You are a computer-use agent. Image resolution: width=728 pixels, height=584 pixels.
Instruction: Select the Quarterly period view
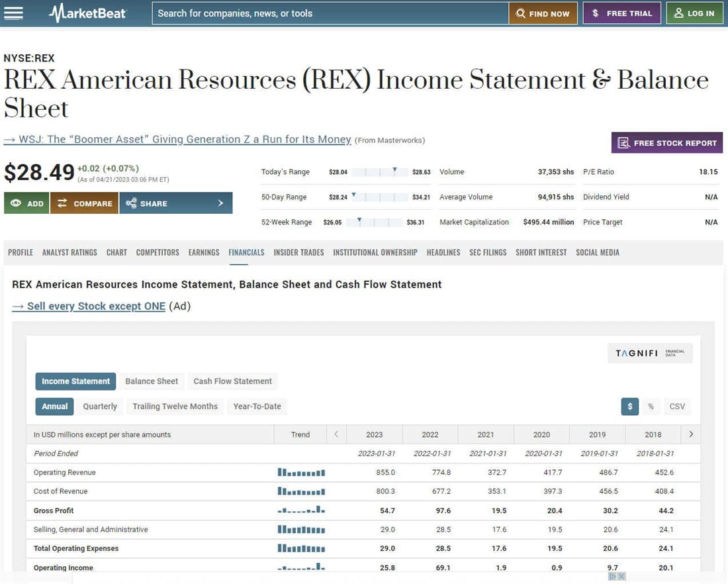[100, 407]
